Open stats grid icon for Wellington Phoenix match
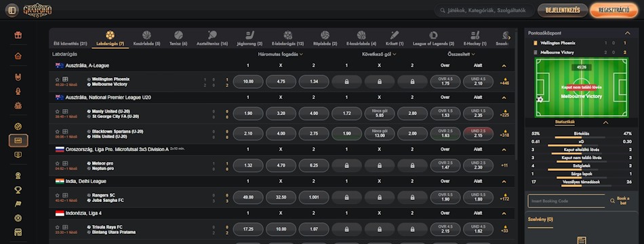 pyautogui.click(x=65, y=79)
